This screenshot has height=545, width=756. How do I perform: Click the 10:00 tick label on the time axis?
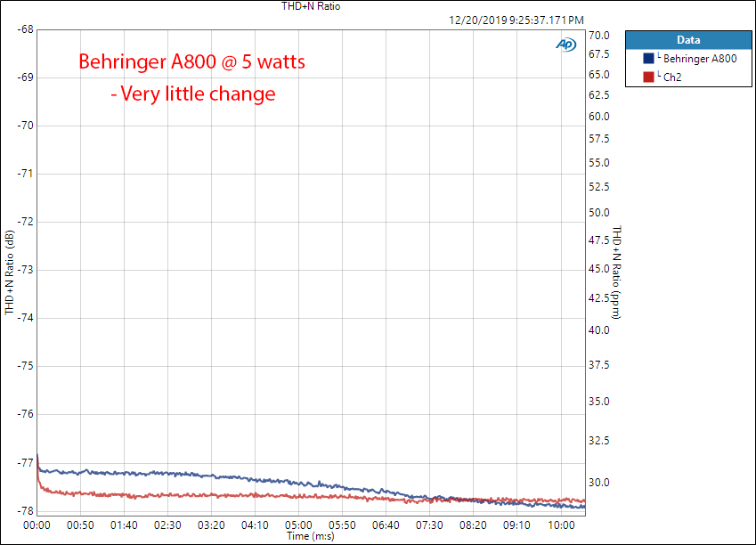[561, 525]
